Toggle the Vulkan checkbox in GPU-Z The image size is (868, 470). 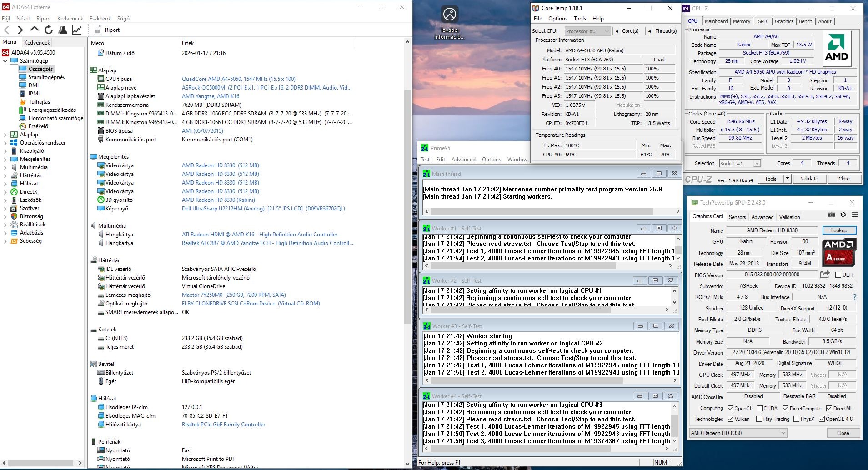tap(730, 419)
